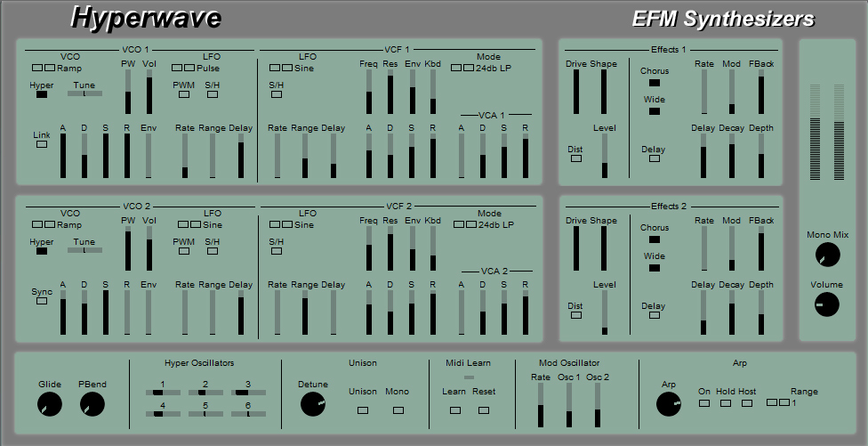Change VCF 2 Mode 24db LP selector
868x446 pixels.
pyautogui.click(x=465, y=224)
